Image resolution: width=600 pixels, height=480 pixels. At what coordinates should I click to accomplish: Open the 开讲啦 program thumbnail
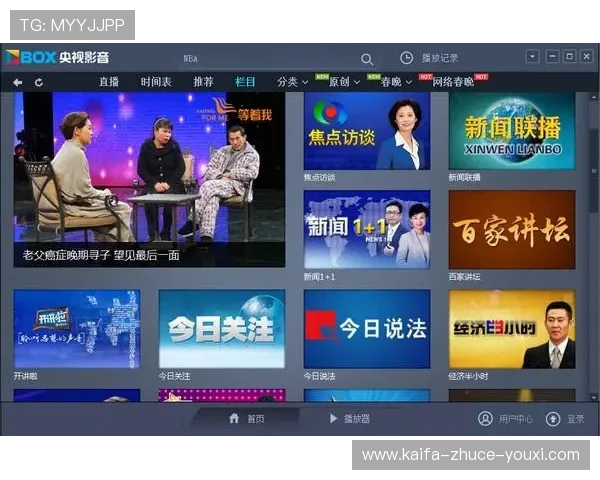coord(77,329)
